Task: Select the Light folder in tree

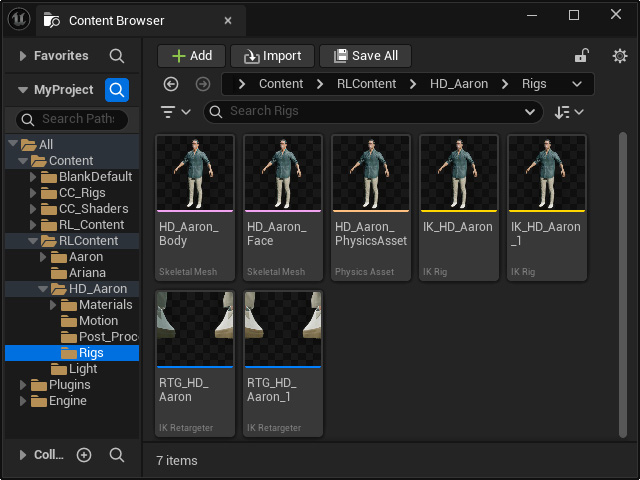Action: click(72, 369)
